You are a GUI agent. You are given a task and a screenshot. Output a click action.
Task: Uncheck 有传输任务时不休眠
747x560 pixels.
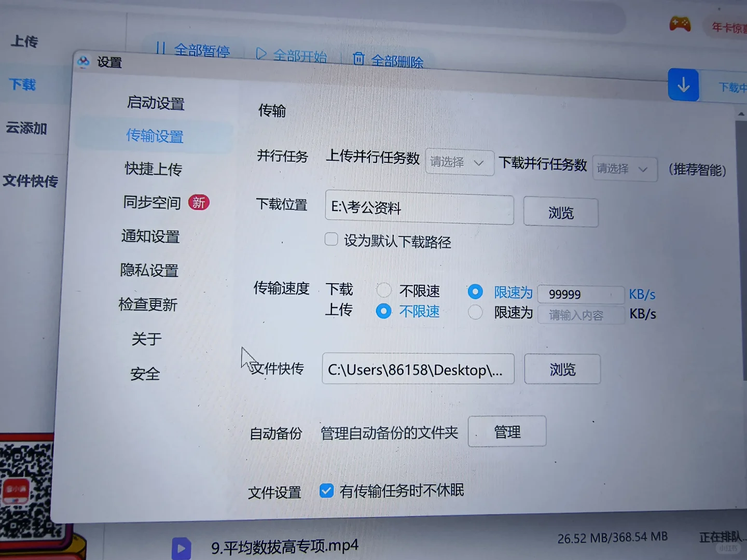(326, 490)
